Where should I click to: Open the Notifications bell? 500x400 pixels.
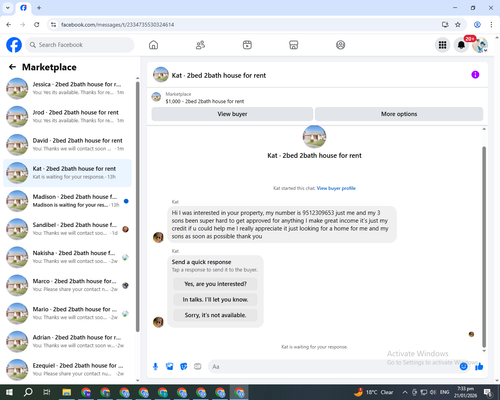(461, 45)
